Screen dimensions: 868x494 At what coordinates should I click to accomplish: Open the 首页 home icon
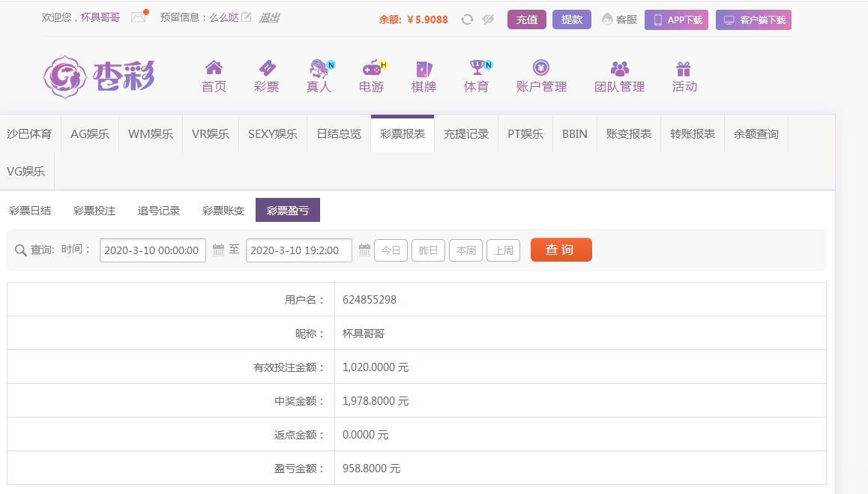click(214, 68)
